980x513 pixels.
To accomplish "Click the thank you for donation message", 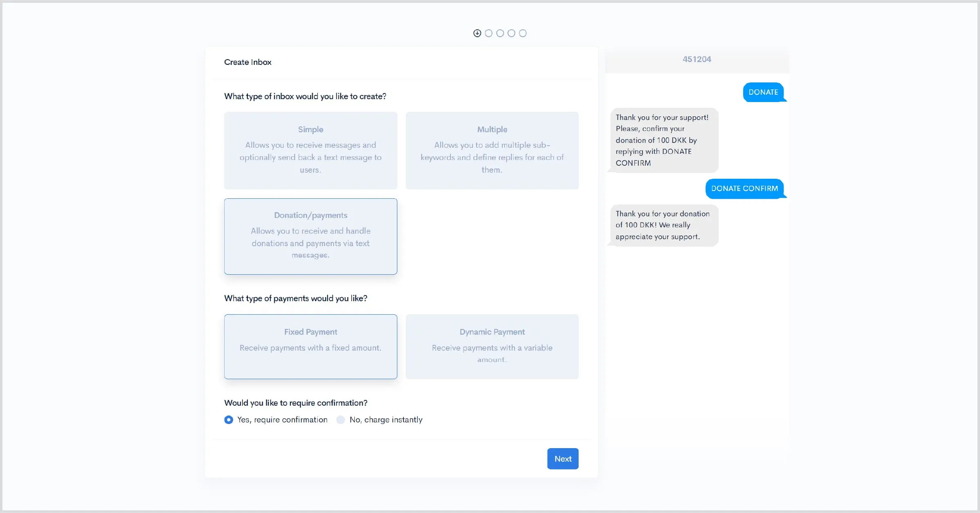I will click(x=664, y=225).
